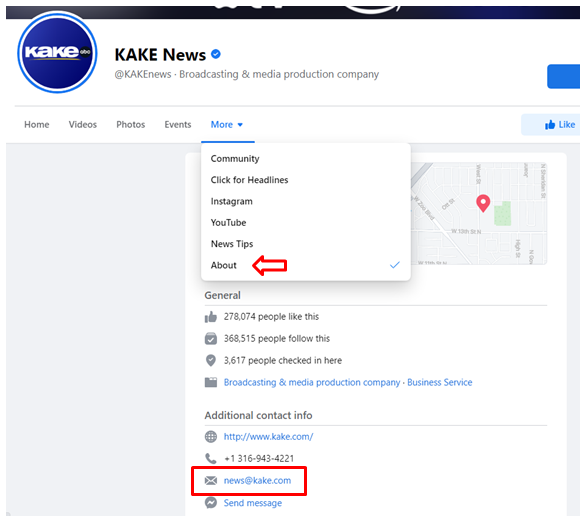
Task: Open the Photos tab
Action: [131, 125]
